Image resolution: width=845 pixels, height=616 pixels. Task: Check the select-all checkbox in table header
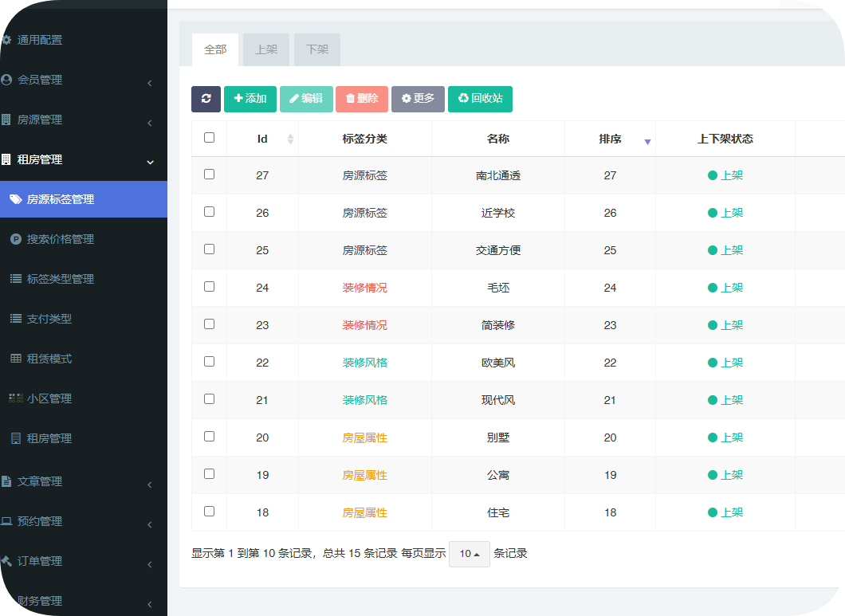tap(209, 137)
